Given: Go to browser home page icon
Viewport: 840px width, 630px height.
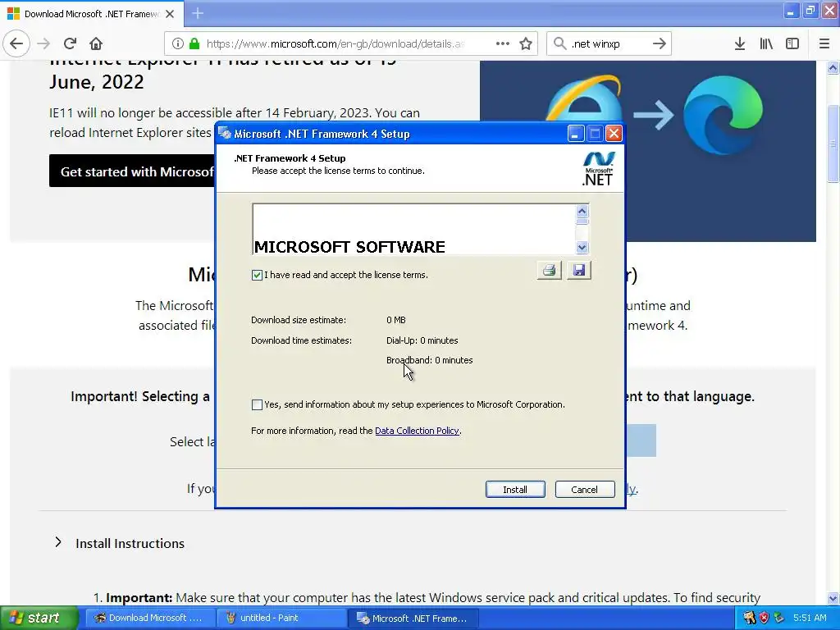Looking at the screenshot, I should click(x=96, y=44).
